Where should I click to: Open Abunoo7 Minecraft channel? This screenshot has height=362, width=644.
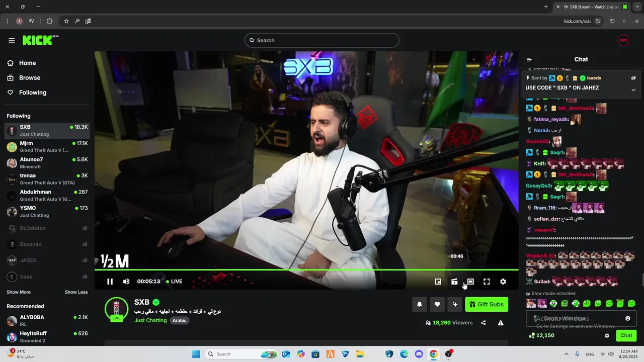(47, 163)
